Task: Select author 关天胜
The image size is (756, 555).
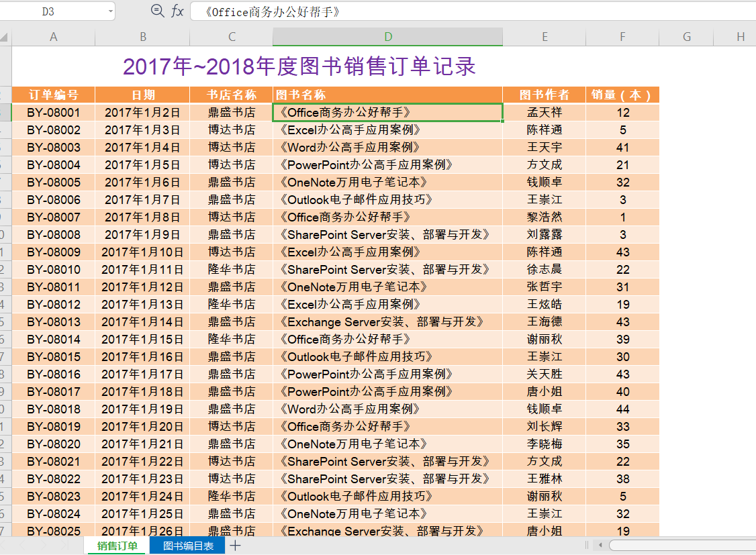Action: pyautogui.click(x=545, y=374)
